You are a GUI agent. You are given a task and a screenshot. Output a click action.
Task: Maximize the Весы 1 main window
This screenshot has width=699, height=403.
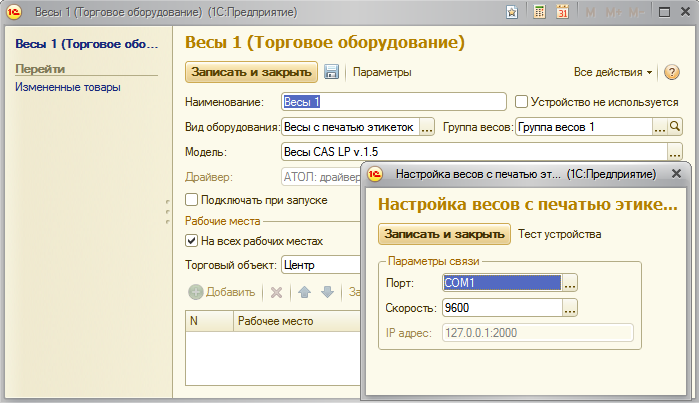[664, 12]
